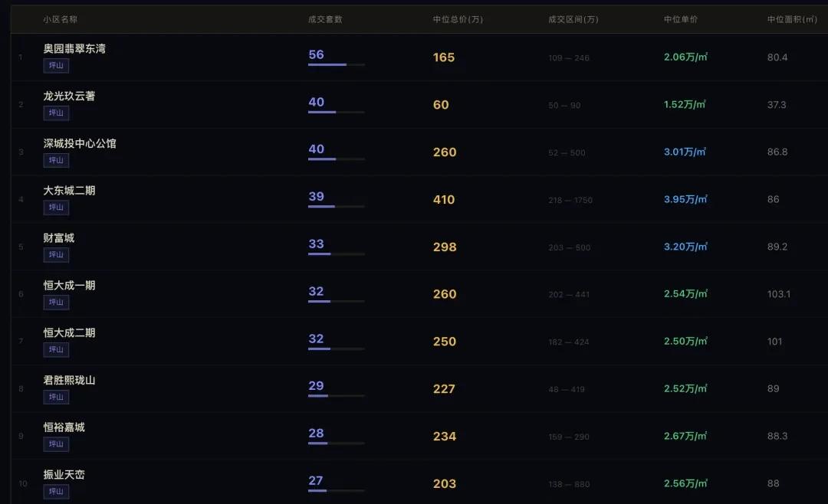Click the 小区名称 column header

click(60, 19)
